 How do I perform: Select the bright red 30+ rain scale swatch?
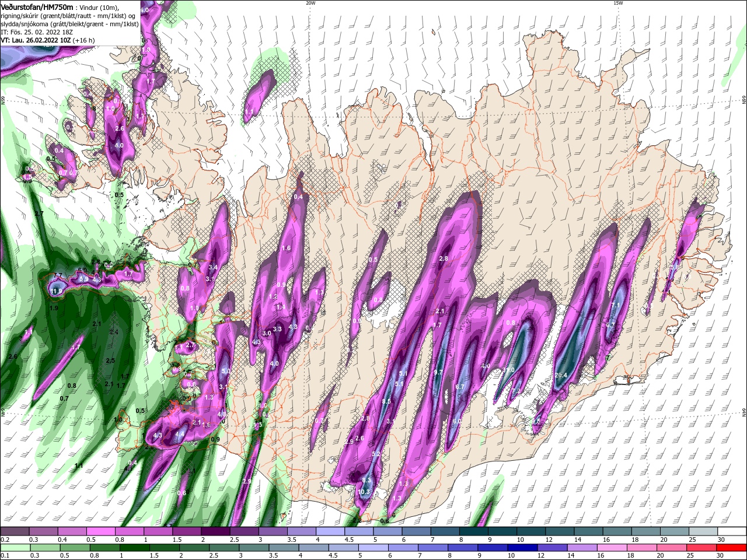click(732, 548)
